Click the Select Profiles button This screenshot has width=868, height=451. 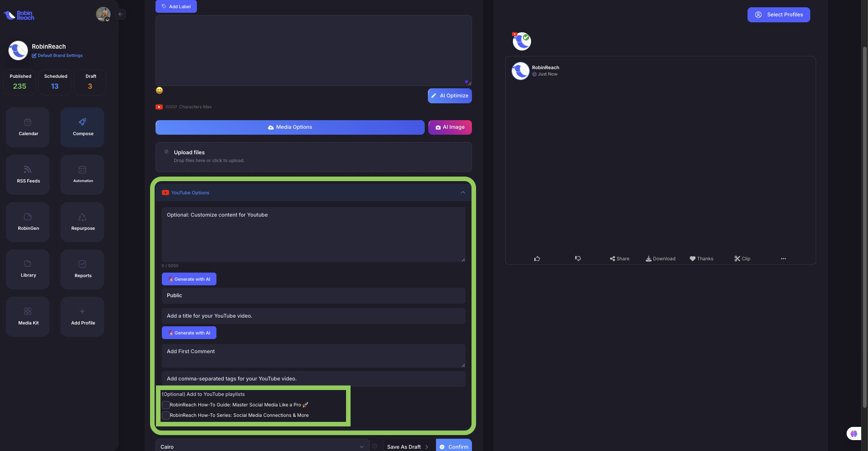pyautogui.click(x=778, y=15)
